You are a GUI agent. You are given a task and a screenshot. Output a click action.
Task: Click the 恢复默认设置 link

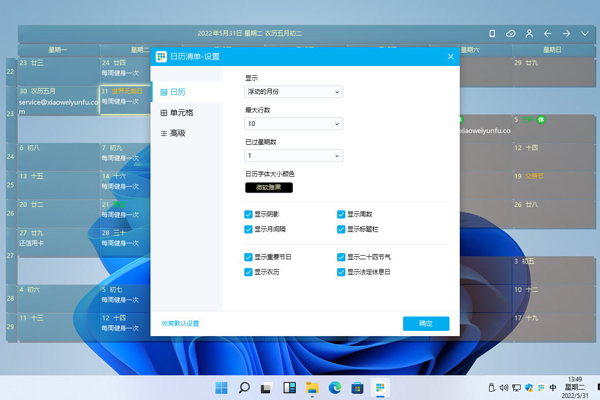click(181, 323)
